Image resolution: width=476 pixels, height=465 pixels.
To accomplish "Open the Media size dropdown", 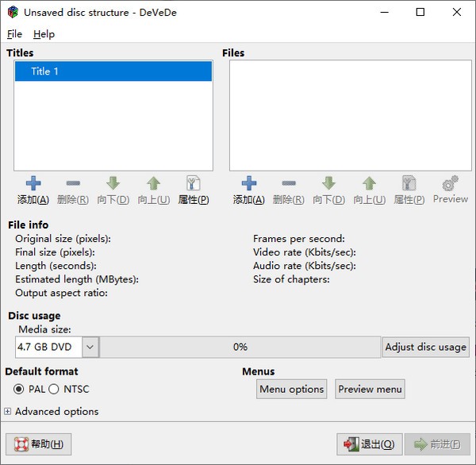I will pyautogui.click(x=90, y=347).
